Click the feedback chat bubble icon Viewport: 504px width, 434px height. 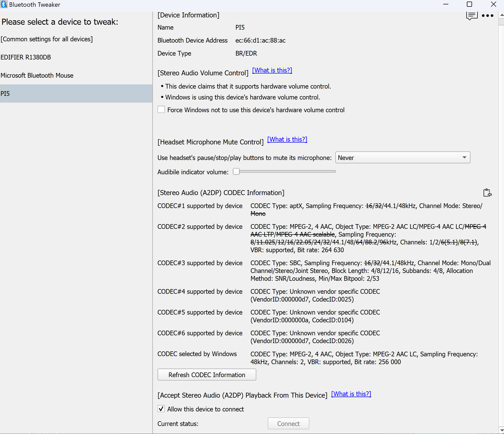click(472, 16)
